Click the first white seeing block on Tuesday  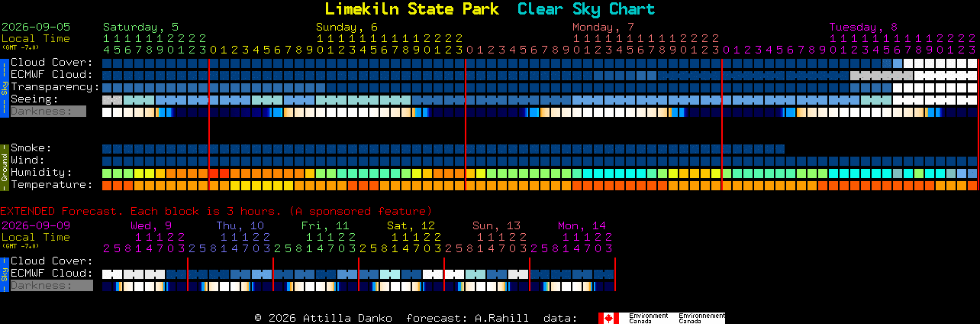pos(898,100)
